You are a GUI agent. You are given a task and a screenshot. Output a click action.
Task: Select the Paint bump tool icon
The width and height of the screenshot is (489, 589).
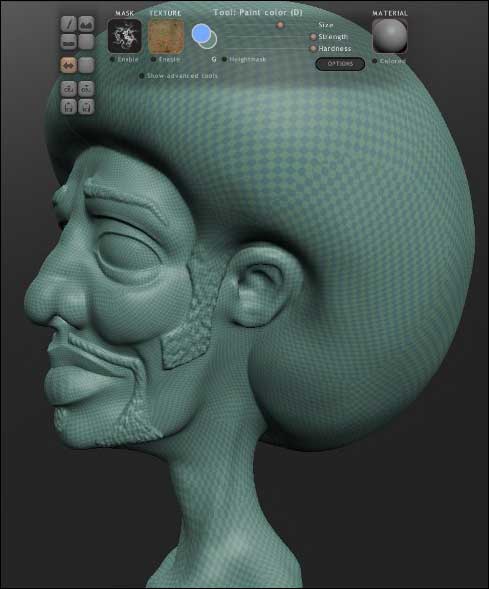pyautogui.click(x=86, y=24)
